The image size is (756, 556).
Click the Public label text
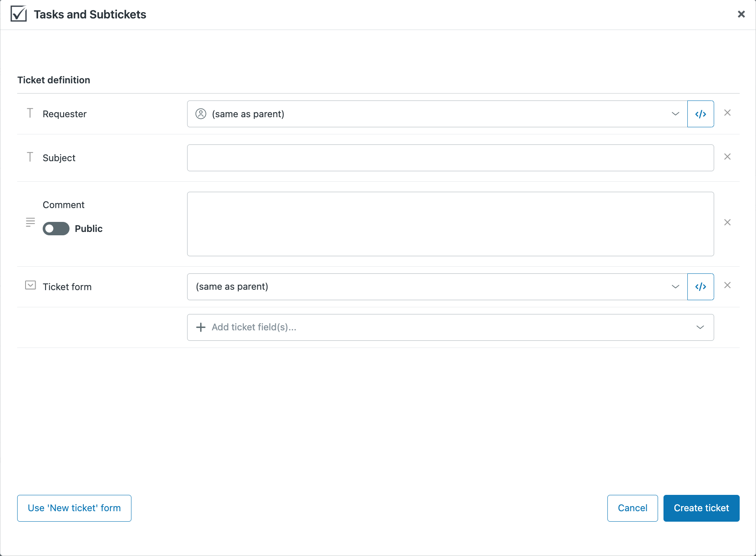pyautogui.click(x=89, y=229)
